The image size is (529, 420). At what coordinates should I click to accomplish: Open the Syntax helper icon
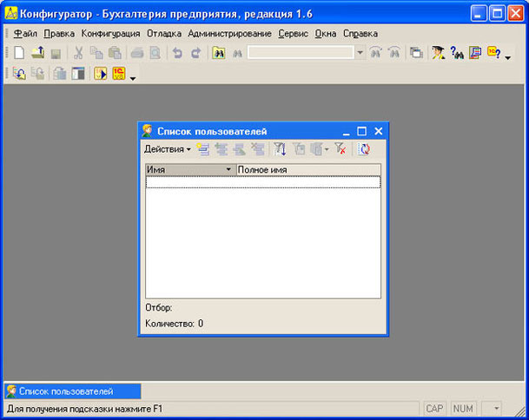(x=475, y=53)
